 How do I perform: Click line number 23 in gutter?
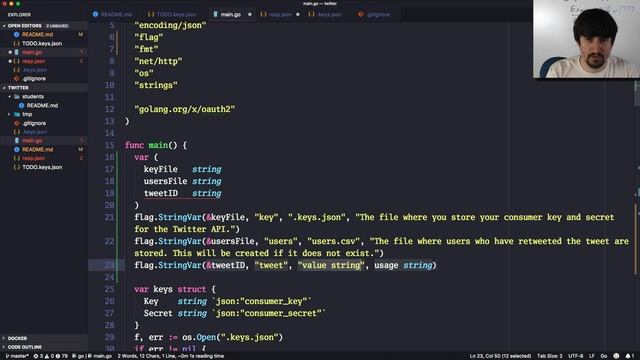point(109,265)
